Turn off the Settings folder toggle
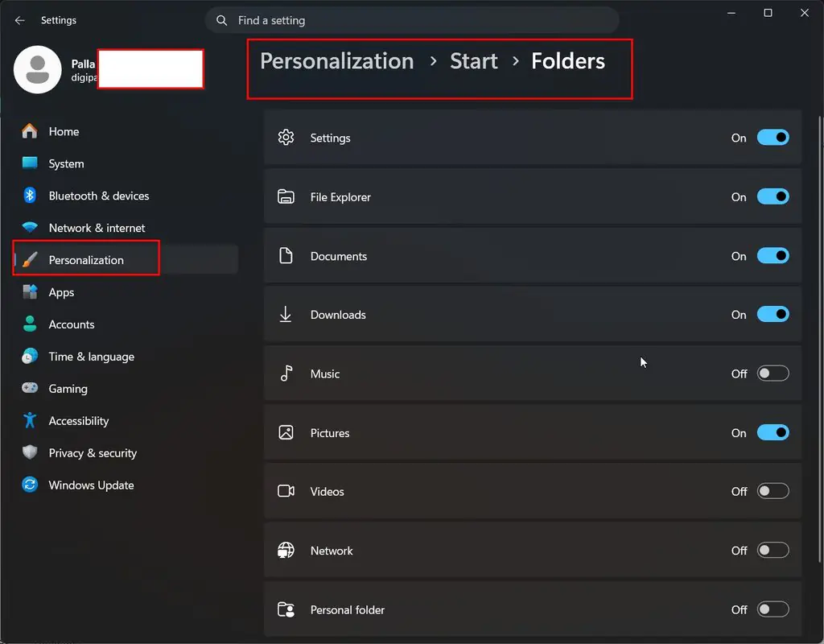The width and height of the screenshot is (824, 644). coord(773,137)
